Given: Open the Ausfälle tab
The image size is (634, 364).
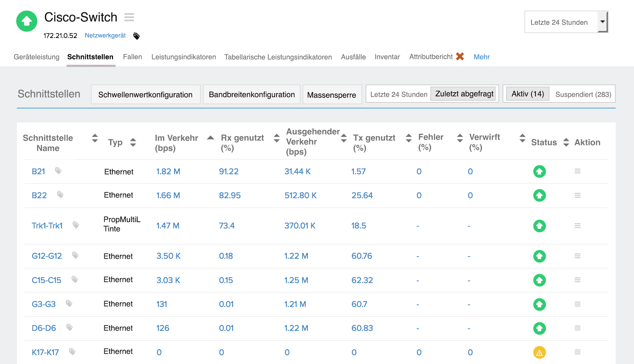Looking at the screenshot, I should tap(353, 57).
